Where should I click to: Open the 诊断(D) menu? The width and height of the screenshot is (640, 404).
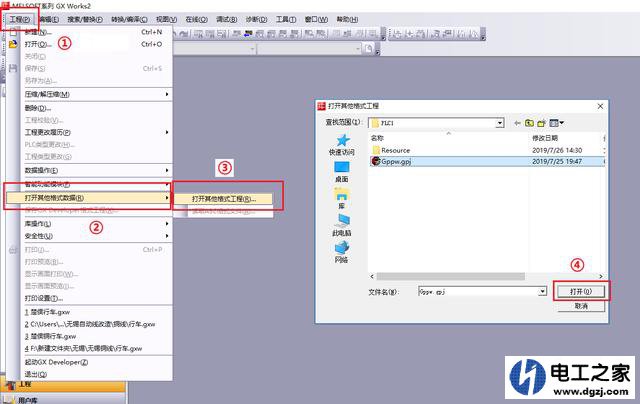click(x=256, y=19)
